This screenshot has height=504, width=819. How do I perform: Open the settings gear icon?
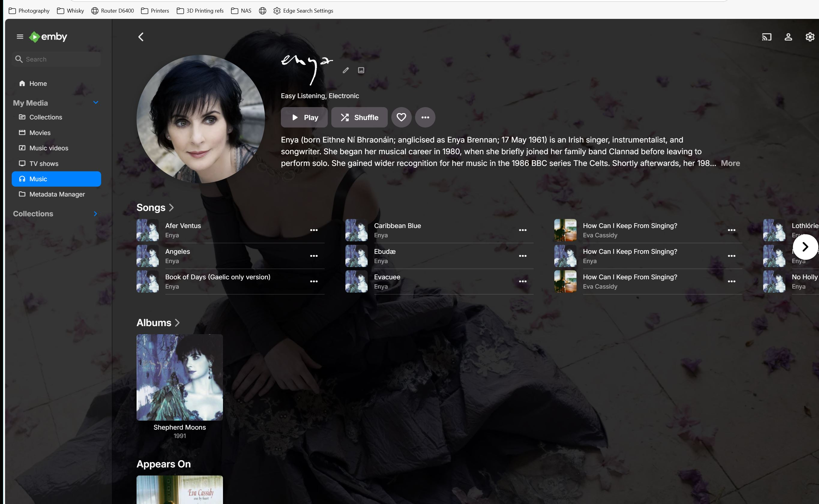tap(810, 37)
